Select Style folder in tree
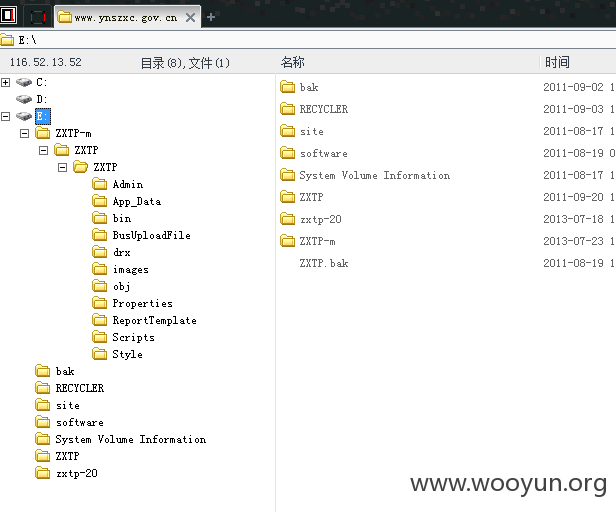 pyautogui.click(x=127, y=354)
